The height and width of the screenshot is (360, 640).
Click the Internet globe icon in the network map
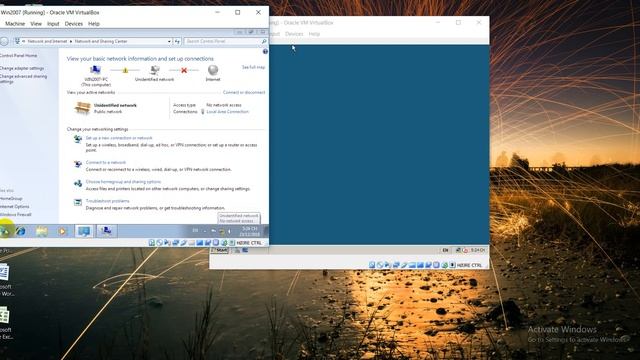coord(213,70)
